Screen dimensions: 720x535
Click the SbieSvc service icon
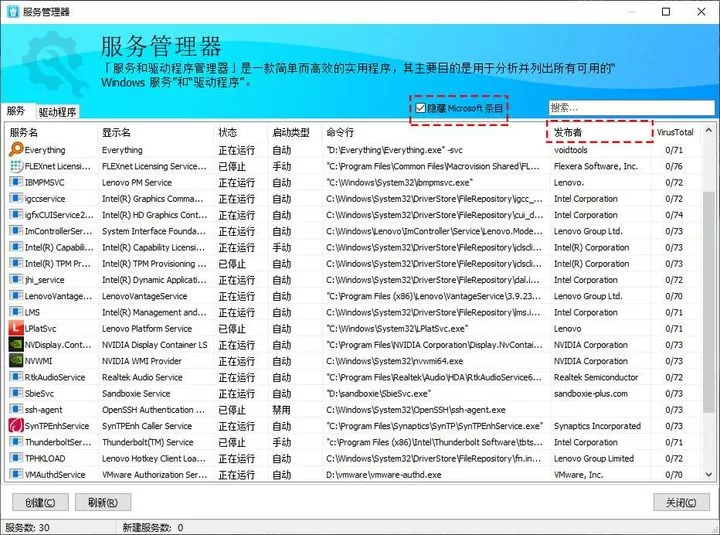pos(16,393)
